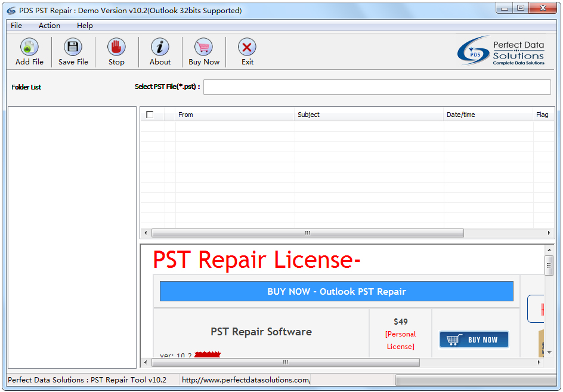The height and width of the screenshot is (392, 563).
Task: Maximize the PDS PST Repair window
Action: coord(521,8)
